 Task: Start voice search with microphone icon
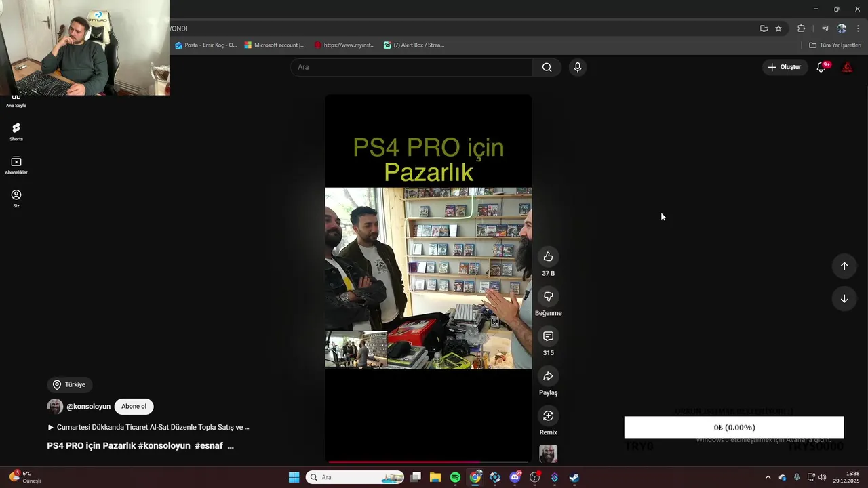click(577, 67)
